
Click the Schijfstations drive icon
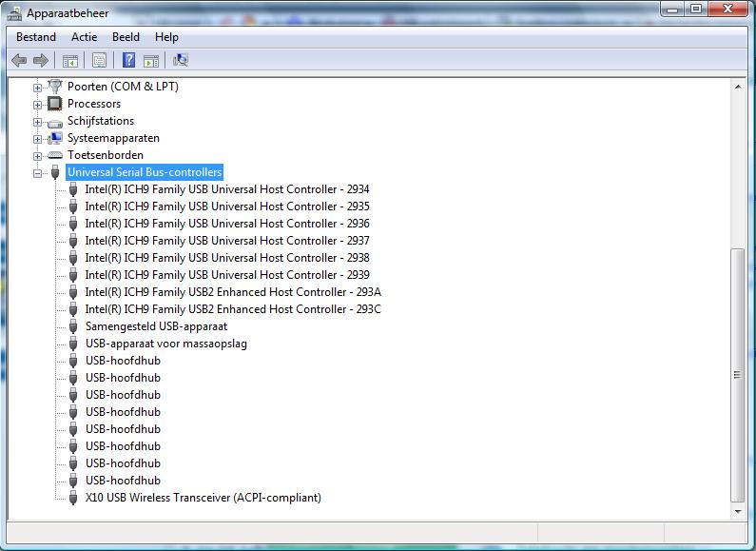click(55, 123)
